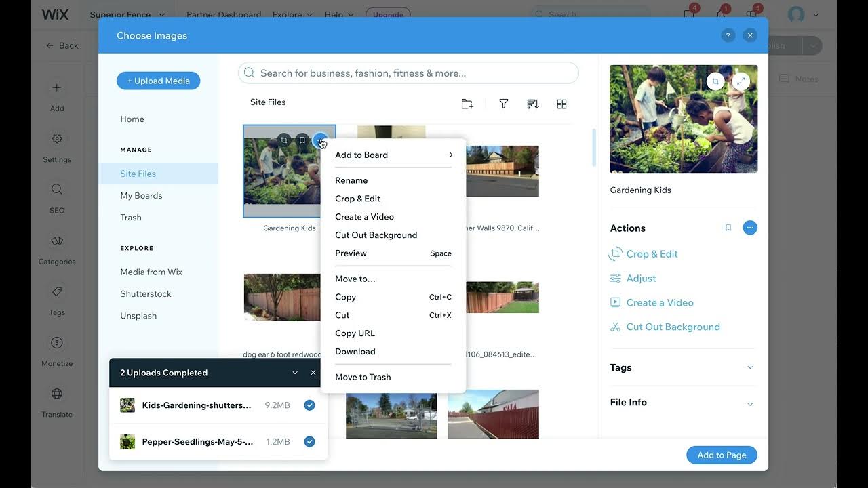Open the more actions ellipsis in Actions
The width and height of the screenshot is (868, 488).
click(750, 228)
